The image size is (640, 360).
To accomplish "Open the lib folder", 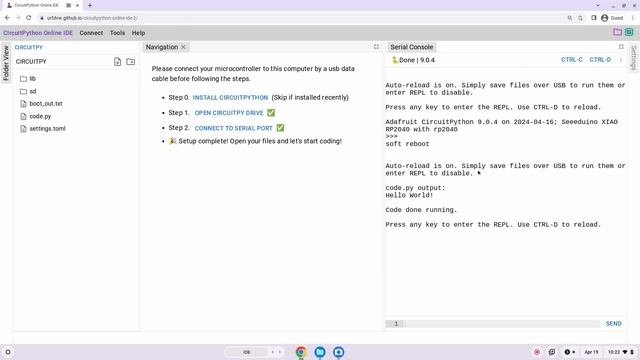I will [x=33, y=79].
